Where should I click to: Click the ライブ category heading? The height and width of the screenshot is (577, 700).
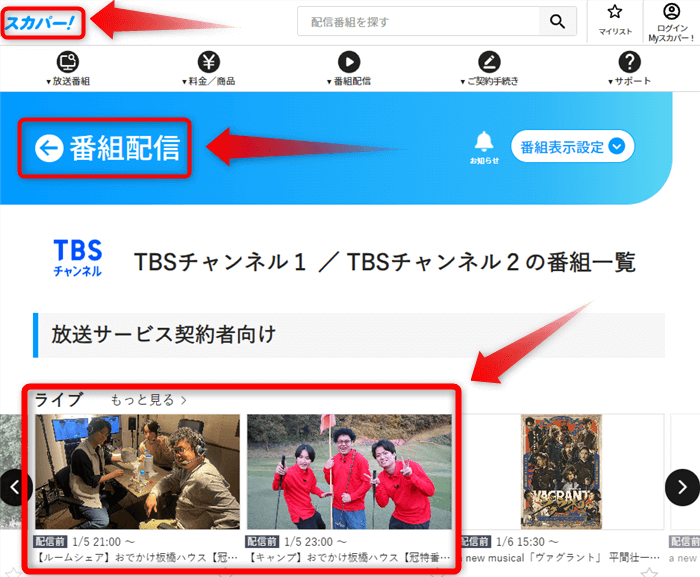coord(58,400)
